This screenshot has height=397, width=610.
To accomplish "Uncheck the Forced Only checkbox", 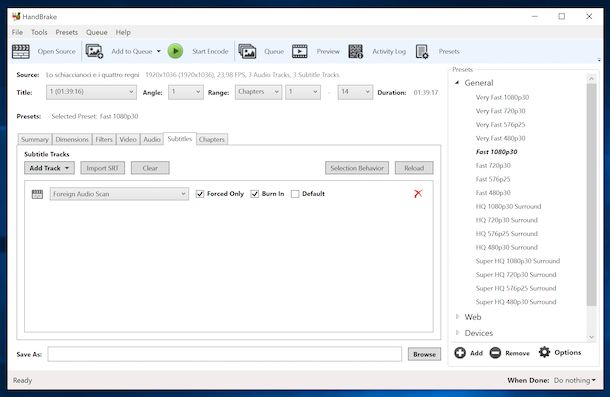I will (200, 194).
